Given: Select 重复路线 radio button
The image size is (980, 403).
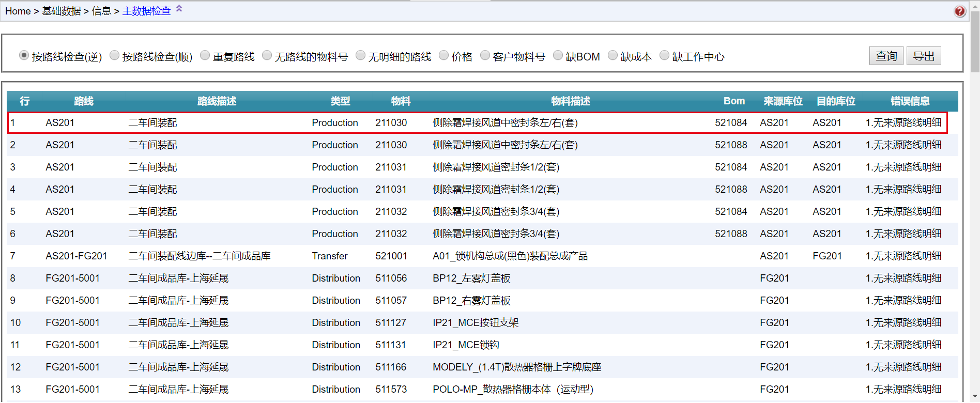Looking at the screenshot, I should 205,55.
